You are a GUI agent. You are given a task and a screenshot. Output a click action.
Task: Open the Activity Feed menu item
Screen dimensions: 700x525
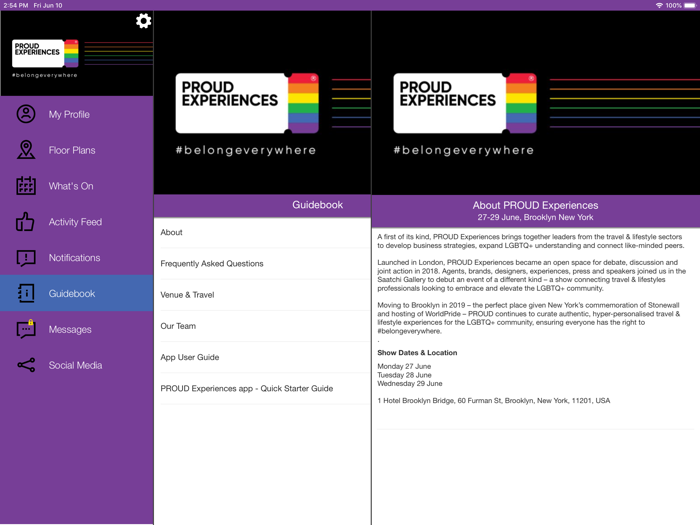pyautogui.click(x=77, y=221)
